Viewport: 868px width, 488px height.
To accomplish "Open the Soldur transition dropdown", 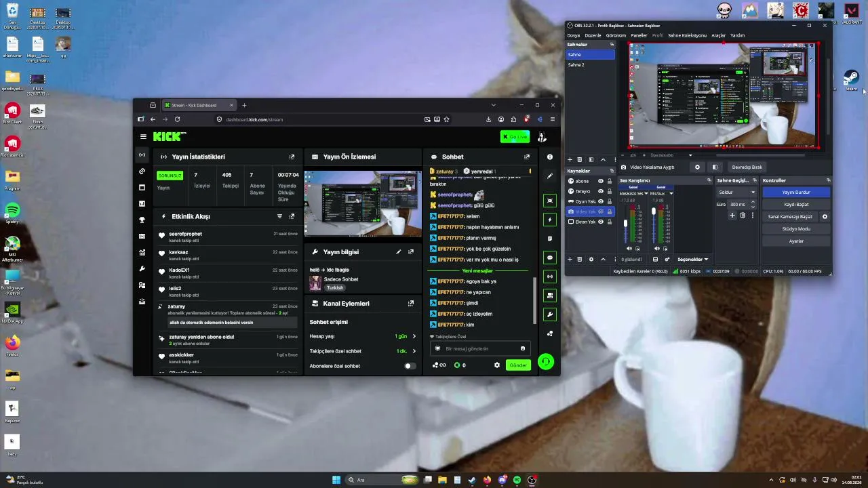I will 736,192.
